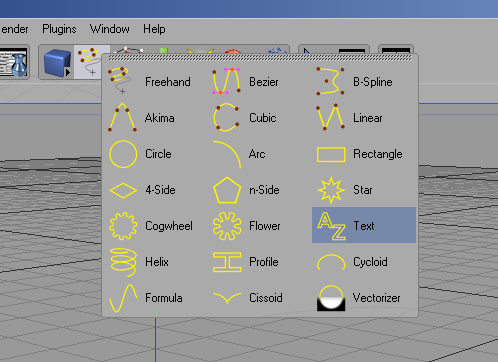This screenshot has height=362, width=498.
Task: Open the Help menu
Action: pyautogui.click(x=154, y=29)
